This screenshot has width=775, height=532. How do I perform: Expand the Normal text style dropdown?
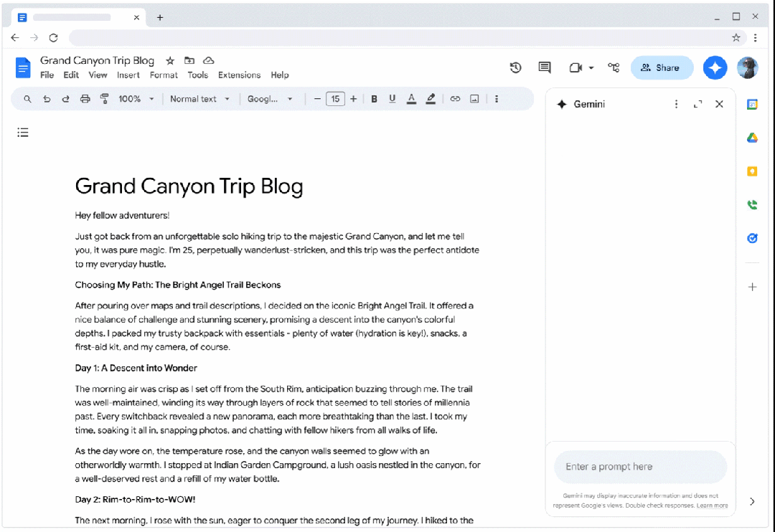(x=199, y=99)
